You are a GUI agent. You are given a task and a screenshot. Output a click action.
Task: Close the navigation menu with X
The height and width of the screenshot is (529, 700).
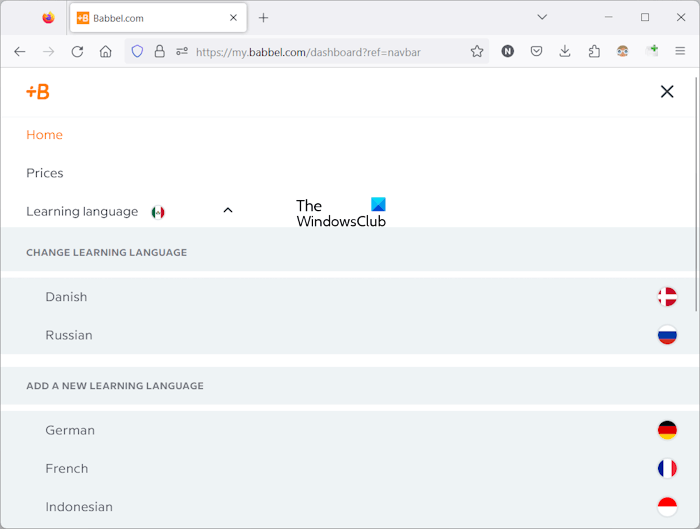coord(667,92)
